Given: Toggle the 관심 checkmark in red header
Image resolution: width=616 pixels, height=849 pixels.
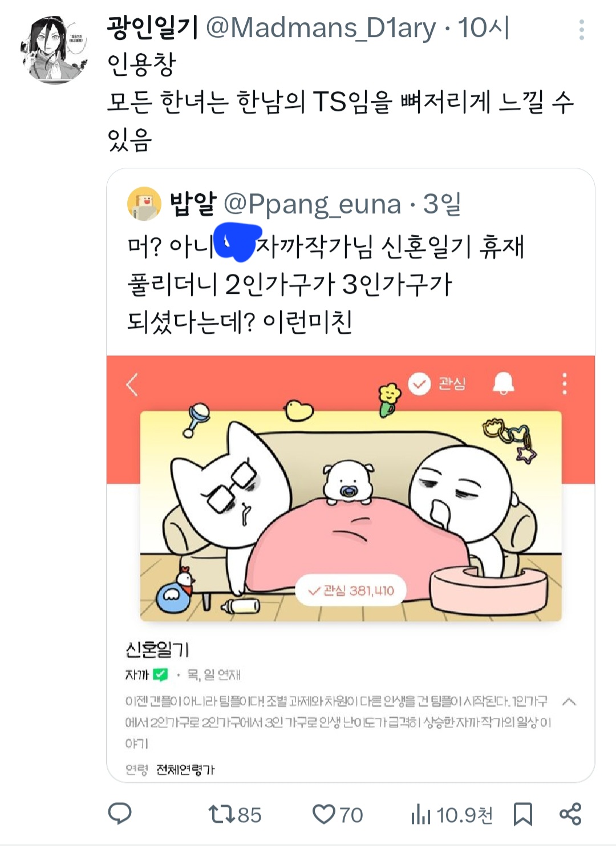Looking at the screenshot, I should tap(437, 383).
